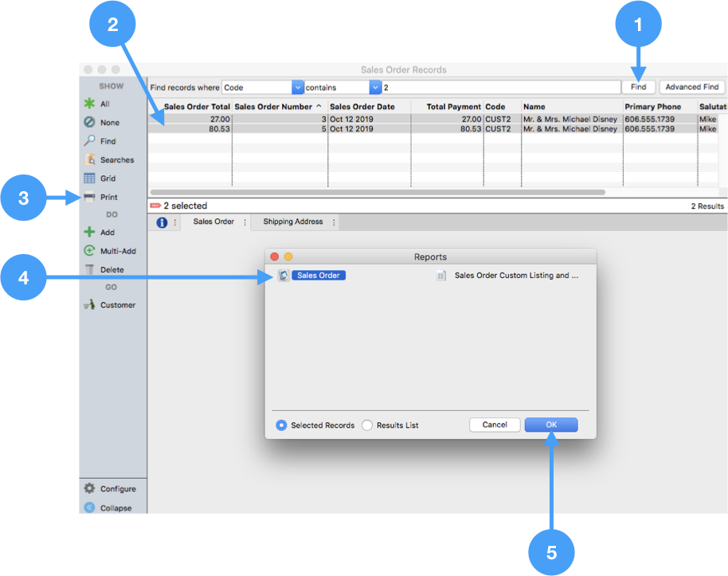Click the Advanced Find button
This screenshot has width=728, height=576.
point(691,88)
